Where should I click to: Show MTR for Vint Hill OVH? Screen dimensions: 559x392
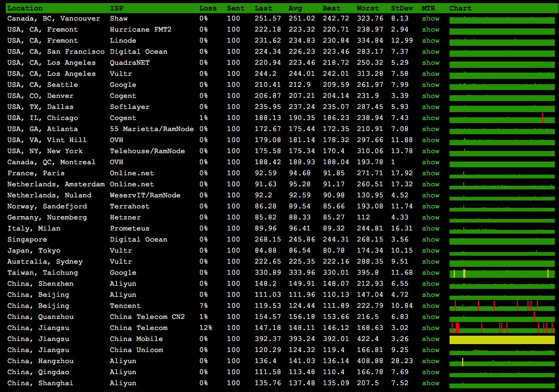point(431,140)
